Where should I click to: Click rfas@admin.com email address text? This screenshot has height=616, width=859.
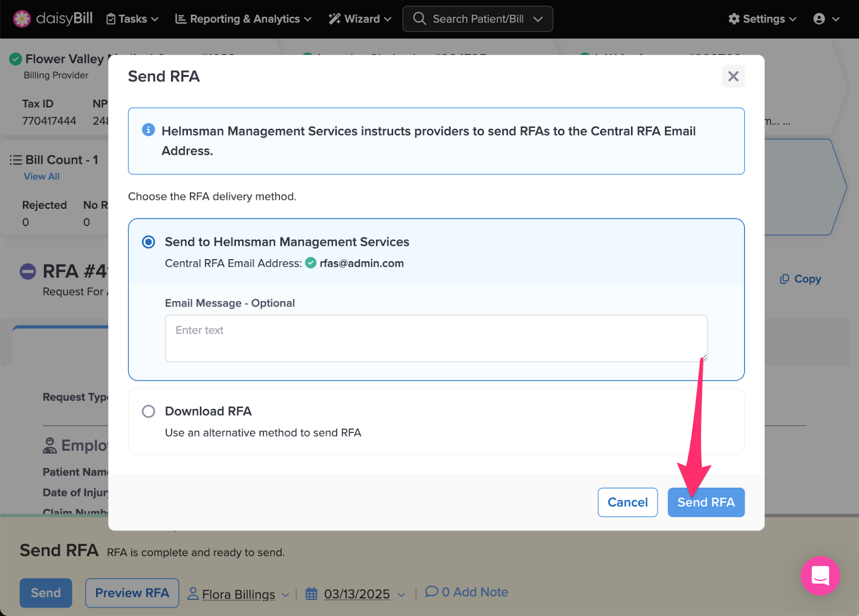(362, 263)
